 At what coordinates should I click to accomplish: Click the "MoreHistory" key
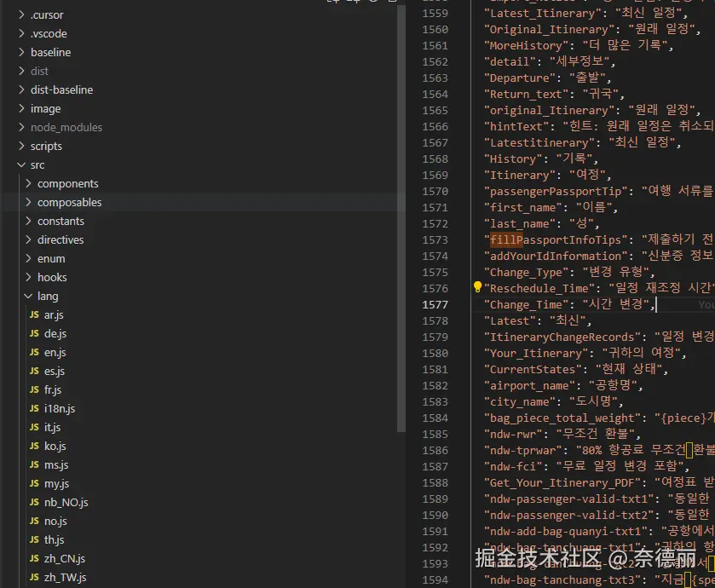pos(527,45)
